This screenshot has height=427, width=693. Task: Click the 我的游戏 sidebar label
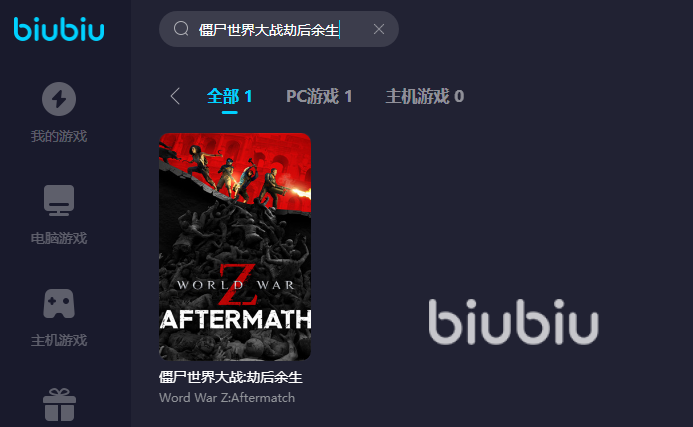[59, 136]
